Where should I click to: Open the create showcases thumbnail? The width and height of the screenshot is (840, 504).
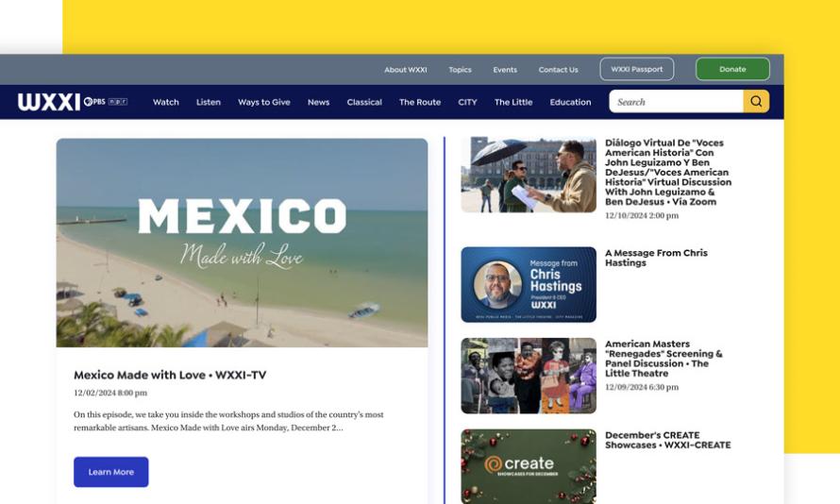tap(529, 466)
